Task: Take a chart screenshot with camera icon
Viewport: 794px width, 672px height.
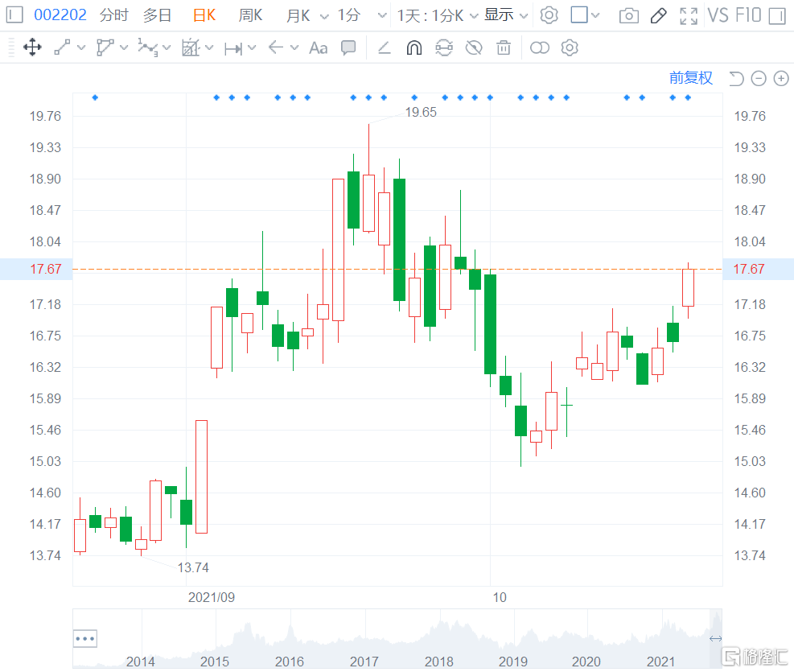Action: pos(629,15)
